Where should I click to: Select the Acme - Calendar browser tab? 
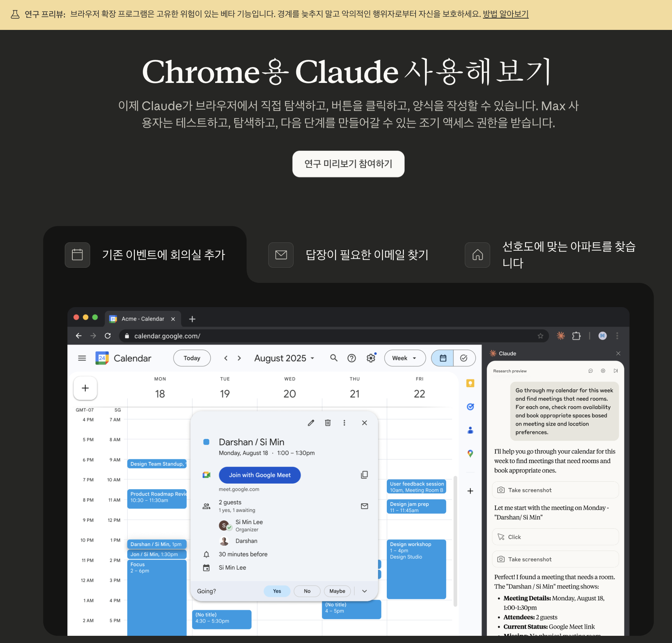pyautogui.click(x=142, y=319)
